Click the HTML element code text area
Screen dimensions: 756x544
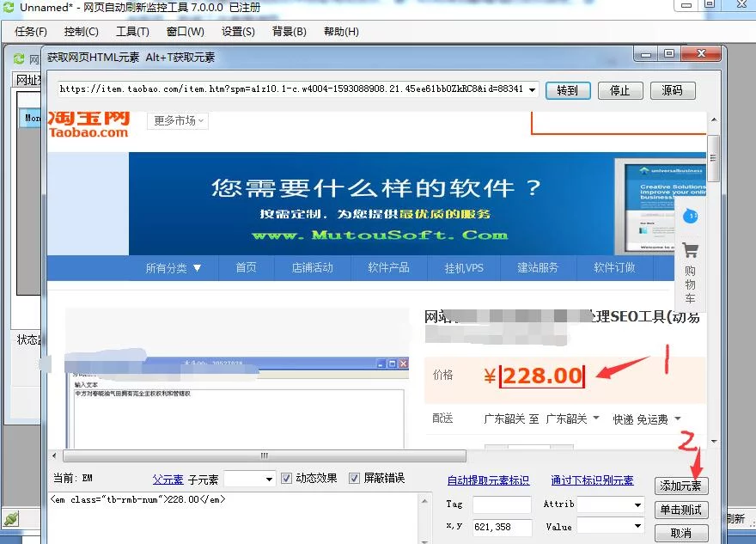click(234, 517)
